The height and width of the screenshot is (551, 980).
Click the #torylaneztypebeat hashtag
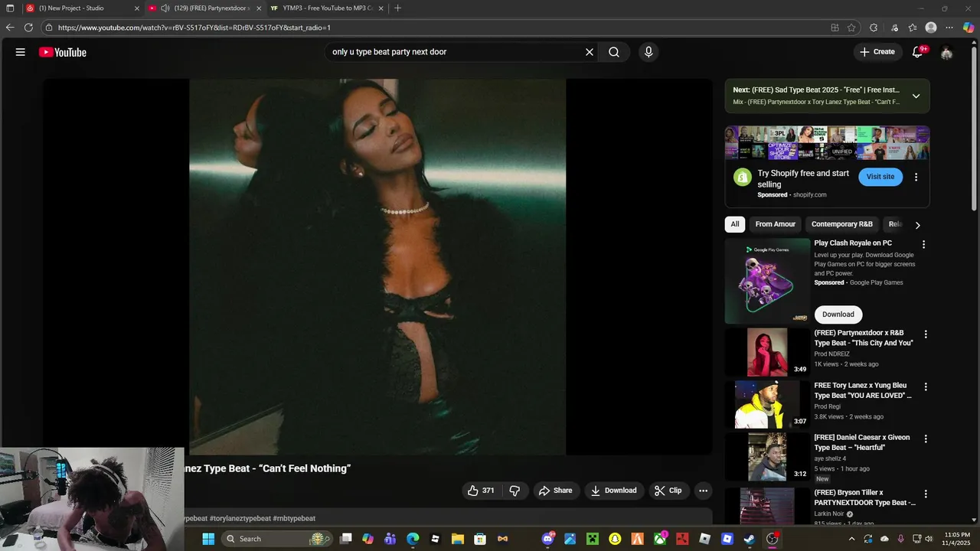click(240, 518)
